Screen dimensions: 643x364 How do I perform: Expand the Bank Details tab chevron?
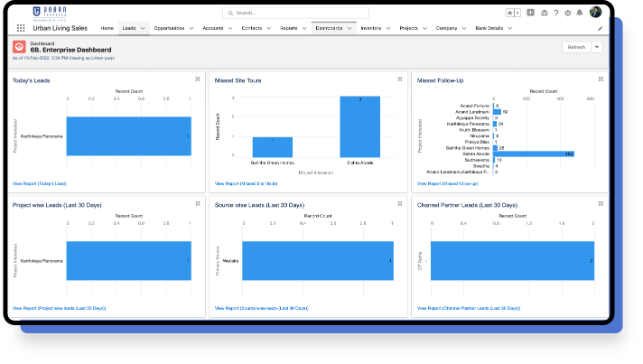pos(509,28)
